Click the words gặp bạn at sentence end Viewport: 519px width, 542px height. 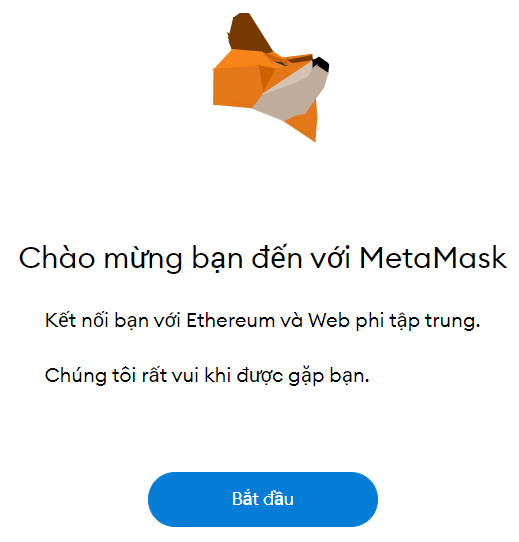click(x=328, y=377)
